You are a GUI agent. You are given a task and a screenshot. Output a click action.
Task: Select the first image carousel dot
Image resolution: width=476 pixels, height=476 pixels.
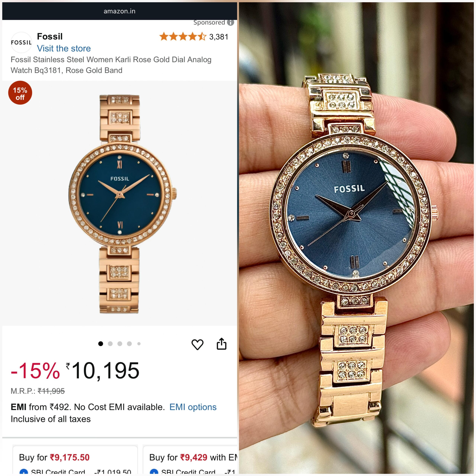pyautogui.click(x=101, y=344)
